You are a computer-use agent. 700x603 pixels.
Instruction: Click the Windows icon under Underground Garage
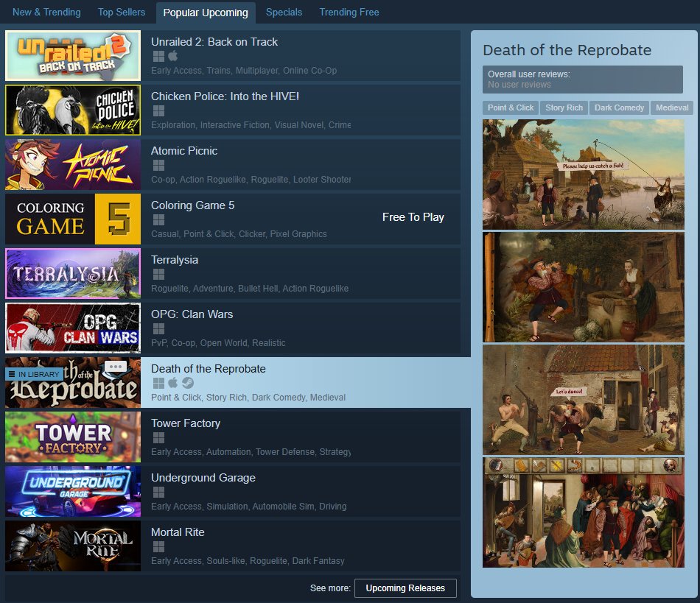pos(158,492)
